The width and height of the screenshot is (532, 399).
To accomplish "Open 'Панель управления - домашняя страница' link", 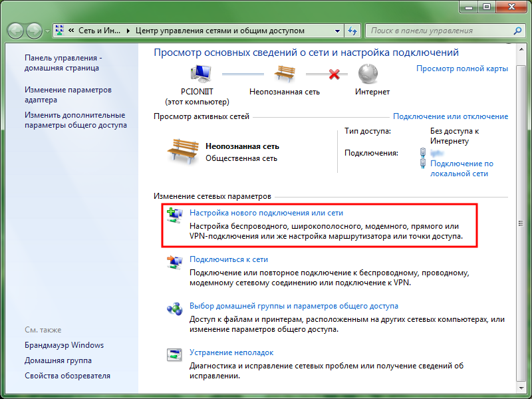I will click(63, 63).
